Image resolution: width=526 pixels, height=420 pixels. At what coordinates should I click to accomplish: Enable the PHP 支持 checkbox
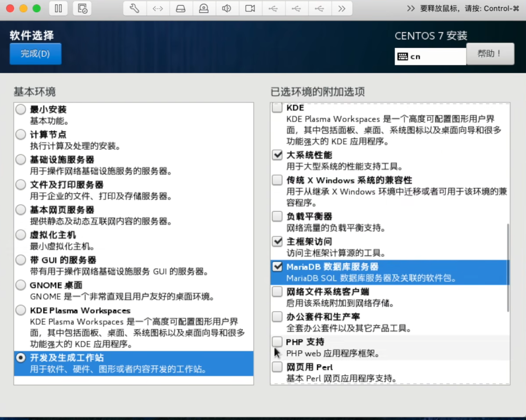(277, 341)
